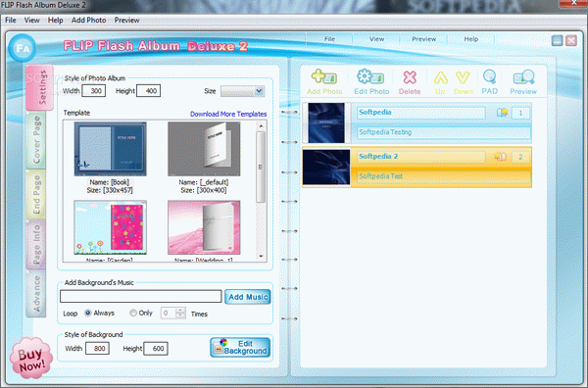The image size is (588, 388).
Task: Expand the album Size dropdown
Action: [259, 91]
